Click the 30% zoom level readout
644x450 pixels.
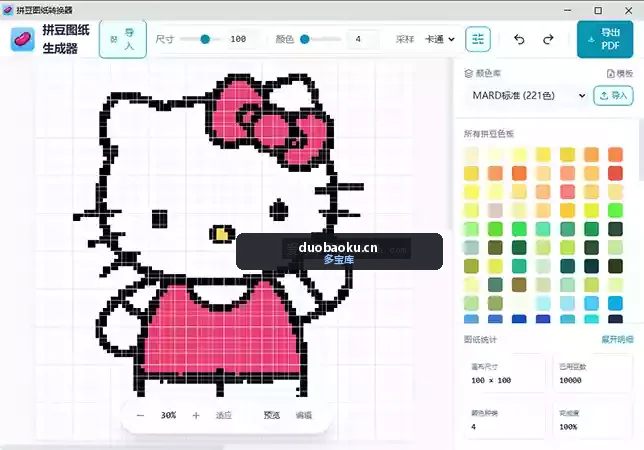click(168, 416)
